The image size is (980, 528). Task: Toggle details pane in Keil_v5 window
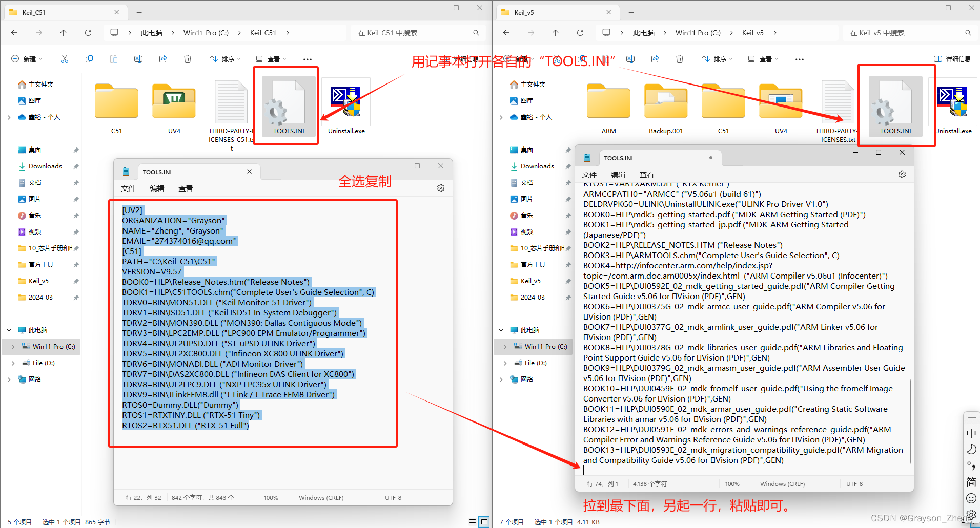pos(952,59)
